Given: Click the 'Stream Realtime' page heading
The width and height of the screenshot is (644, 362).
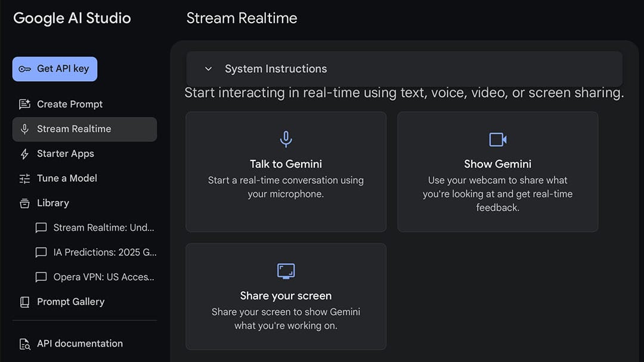Looking at the screenshot, I should click(x=241, y=18).
